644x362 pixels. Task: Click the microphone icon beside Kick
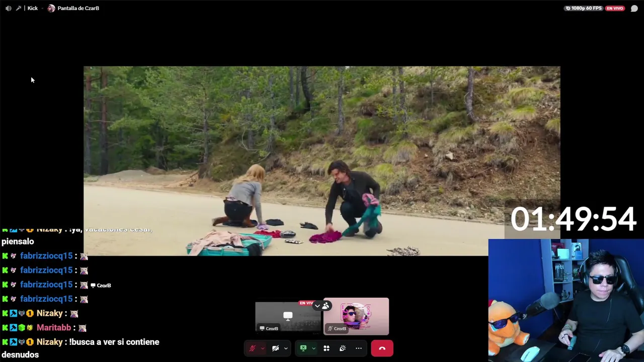(19, 8)
